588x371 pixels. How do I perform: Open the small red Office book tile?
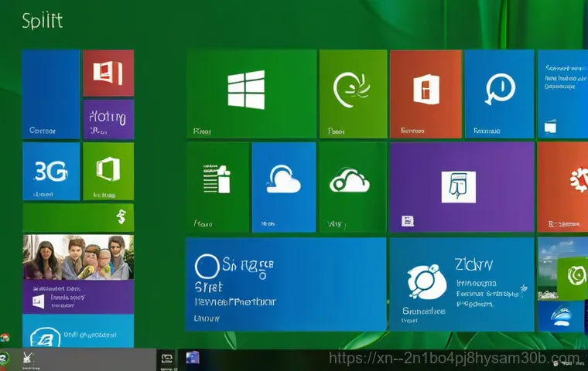pos(108,73)
